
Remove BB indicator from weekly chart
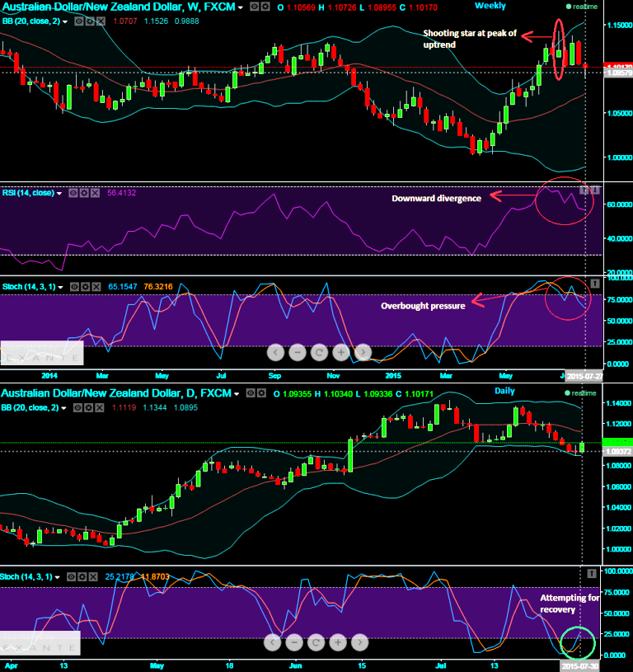click(x=101, y=21)
